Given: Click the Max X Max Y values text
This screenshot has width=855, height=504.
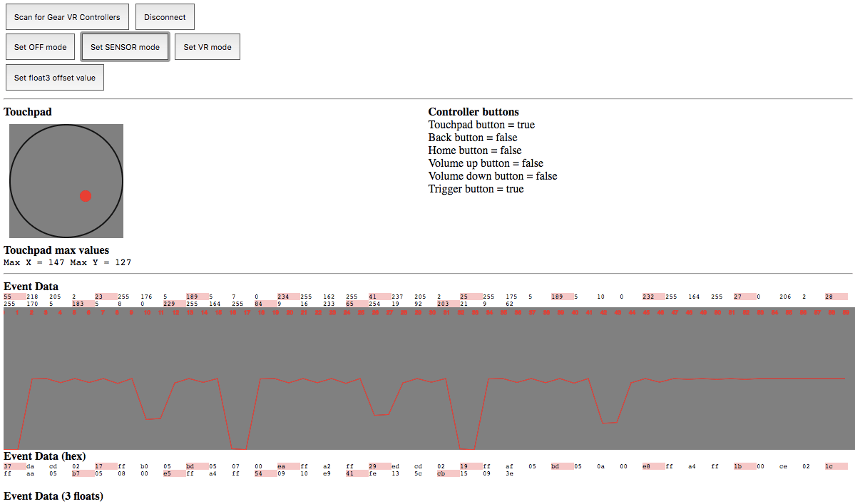Looking at the screenshot, I should [68, 262].
